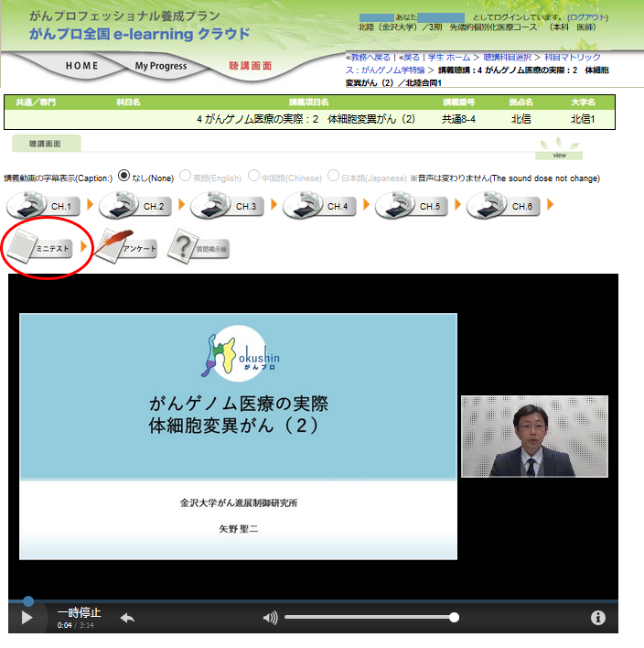644x648 pixels.
Task: Switch to My Progress tab
Action: [161, 66]
